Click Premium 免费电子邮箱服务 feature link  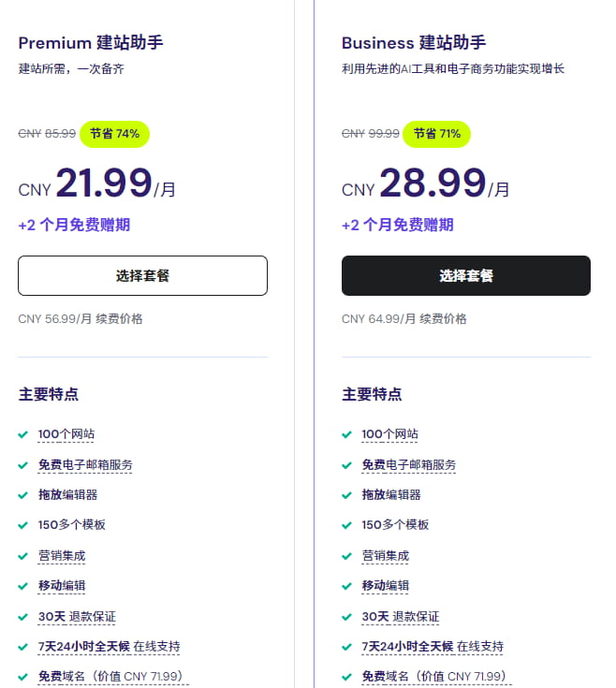coord(85,464)
